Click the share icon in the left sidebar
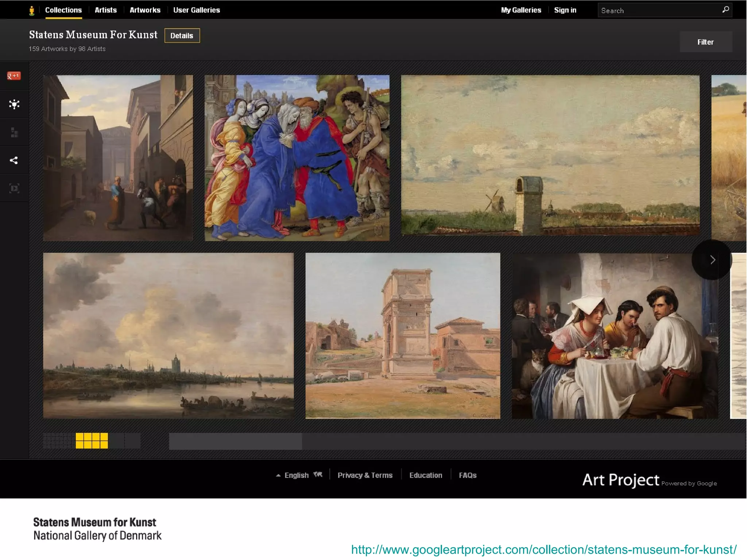This screenshot has width=747, height=560. (14, 160)
